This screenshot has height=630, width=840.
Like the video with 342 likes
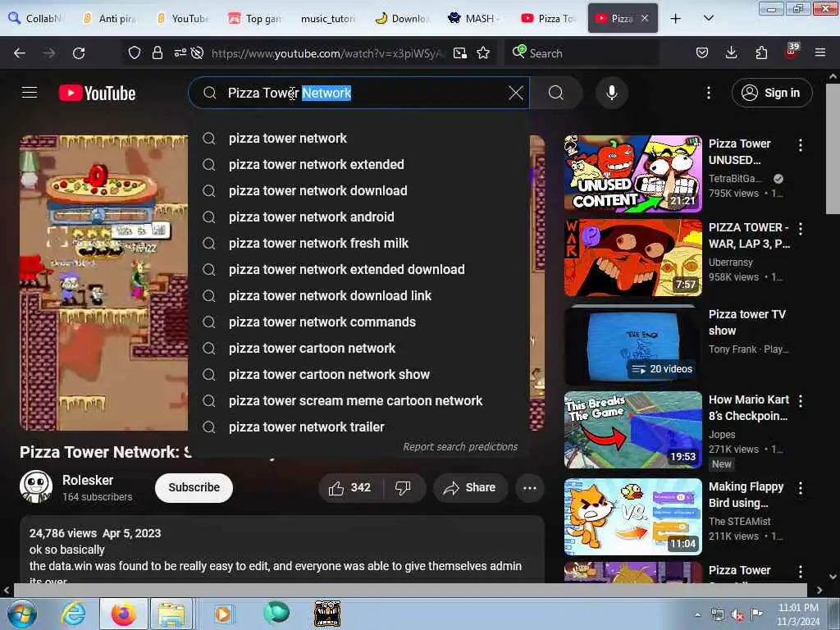coord(350,487)
